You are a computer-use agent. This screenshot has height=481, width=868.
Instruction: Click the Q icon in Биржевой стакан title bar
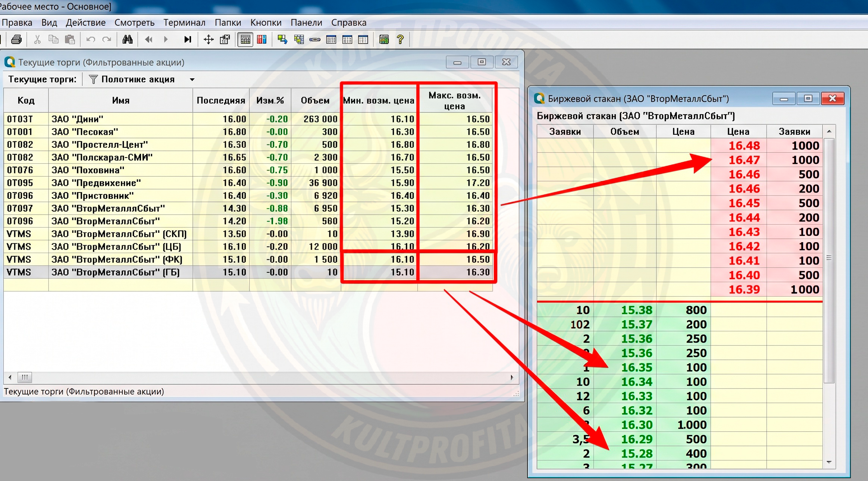coord(539,99)
